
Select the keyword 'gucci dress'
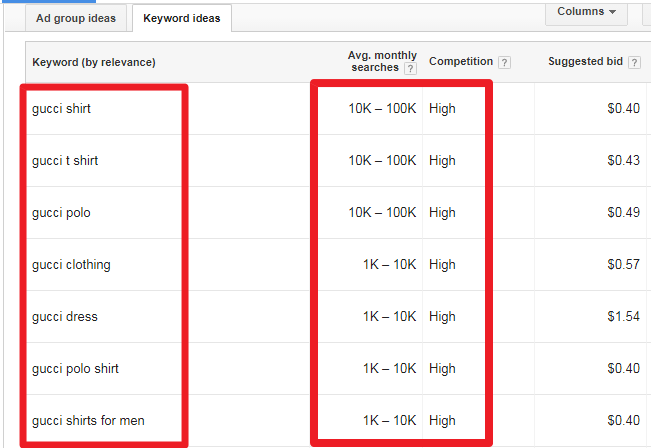pos(65,317)
